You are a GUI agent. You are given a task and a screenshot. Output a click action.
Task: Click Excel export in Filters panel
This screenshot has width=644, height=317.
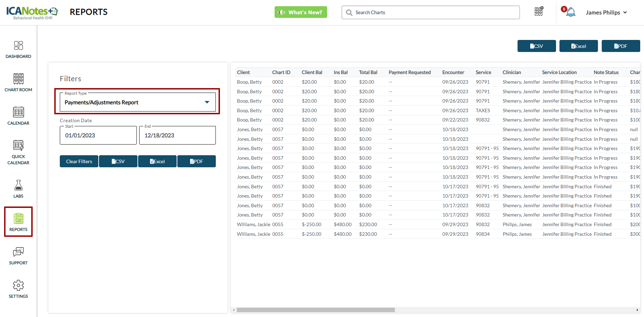tap(157, 161)
